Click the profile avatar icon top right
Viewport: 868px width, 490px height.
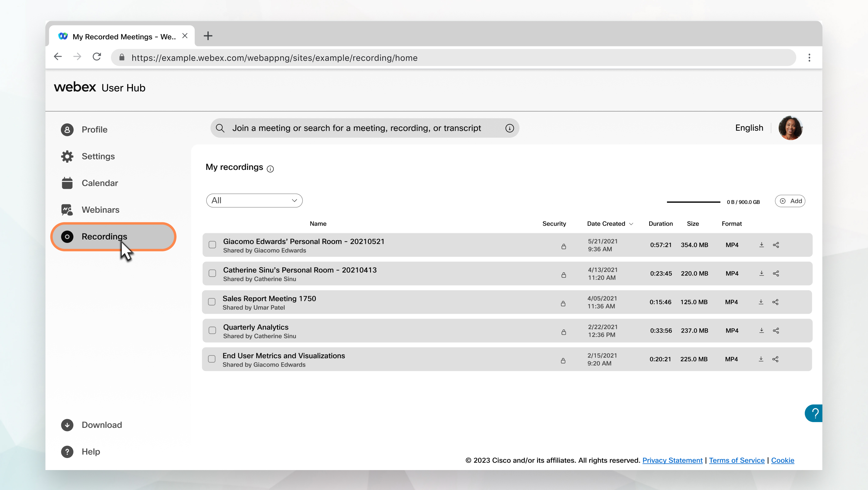pyautogui.click(x=791, y=128)
